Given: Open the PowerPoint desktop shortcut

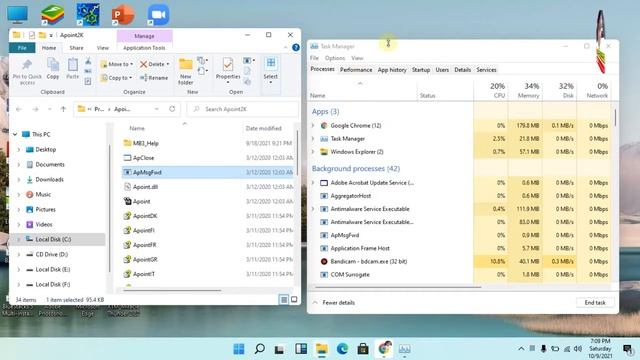Looking at the screenshot, I should (123, 15).
